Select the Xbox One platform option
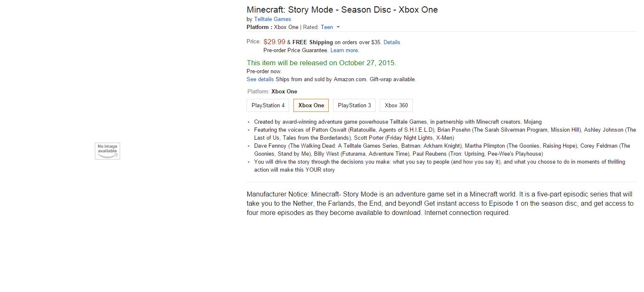This screenshot has height=292, width=644. point(311,105)
